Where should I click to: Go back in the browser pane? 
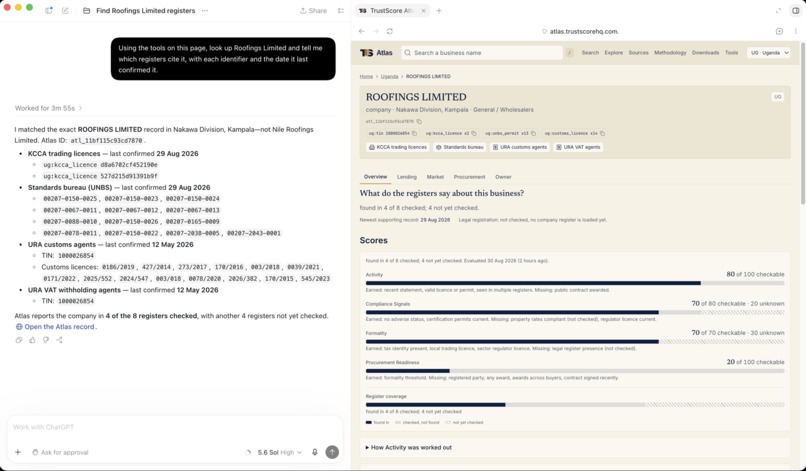click(x=362, y=31)
